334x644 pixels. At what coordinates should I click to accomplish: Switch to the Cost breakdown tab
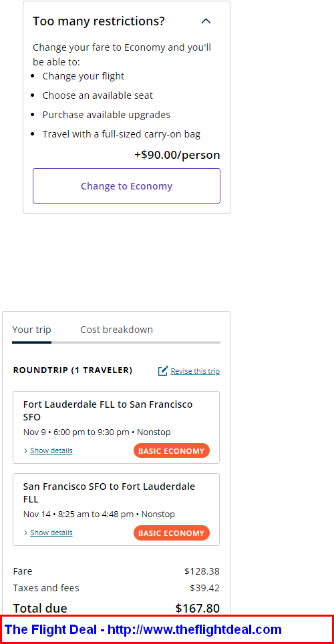pos(116,330)
